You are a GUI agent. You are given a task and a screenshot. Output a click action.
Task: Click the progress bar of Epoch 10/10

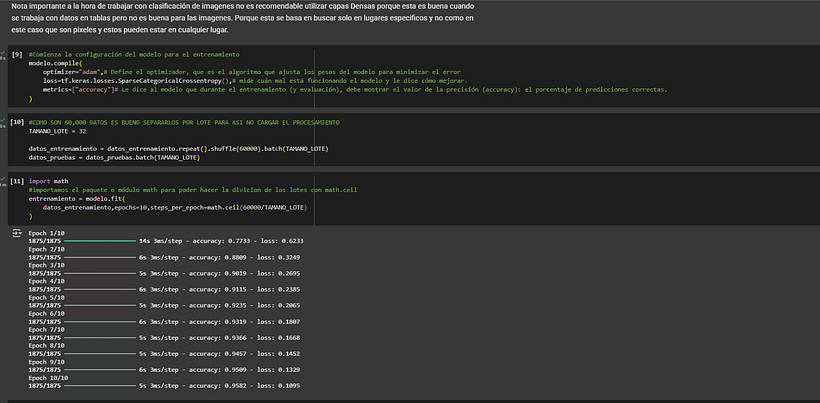click(x=100, y=386)
